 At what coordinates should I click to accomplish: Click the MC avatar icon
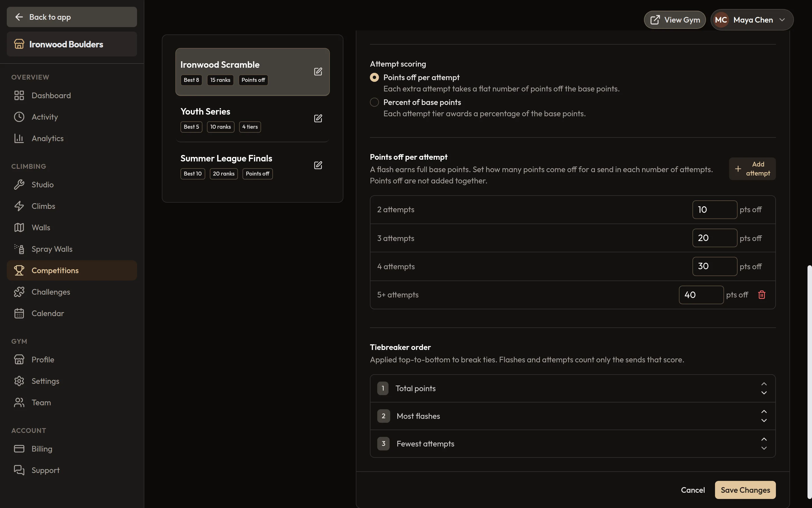721,20
